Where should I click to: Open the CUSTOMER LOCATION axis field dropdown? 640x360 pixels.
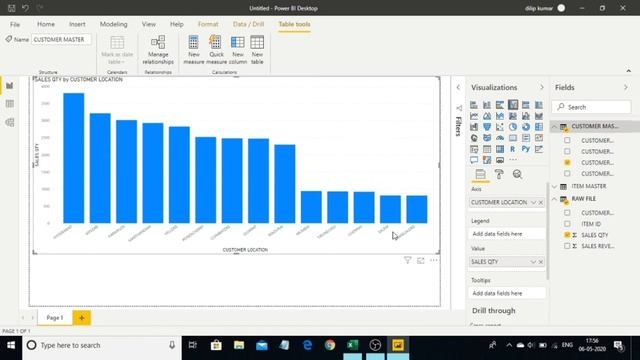(x=533, y=202)
